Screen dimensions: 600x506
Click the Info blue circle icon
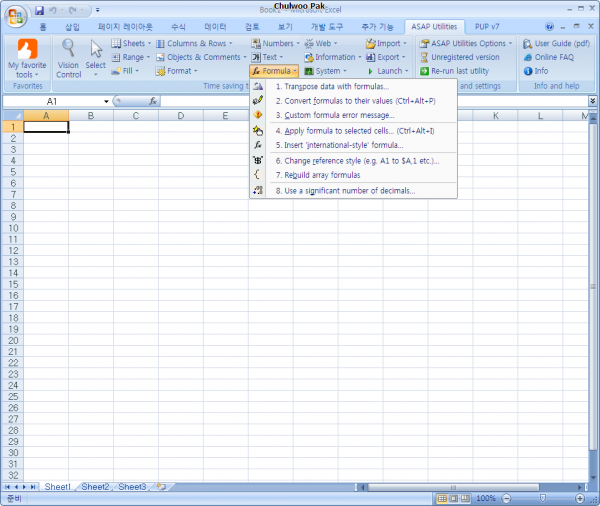coord(528,71)
